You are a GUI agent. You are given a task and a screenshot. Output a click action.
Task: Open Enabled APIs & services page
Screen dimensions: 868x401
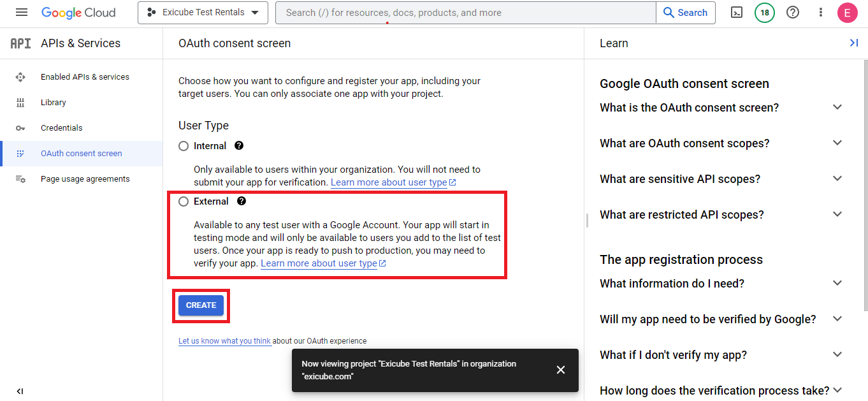pyautogui.click(x=85, y=77)
